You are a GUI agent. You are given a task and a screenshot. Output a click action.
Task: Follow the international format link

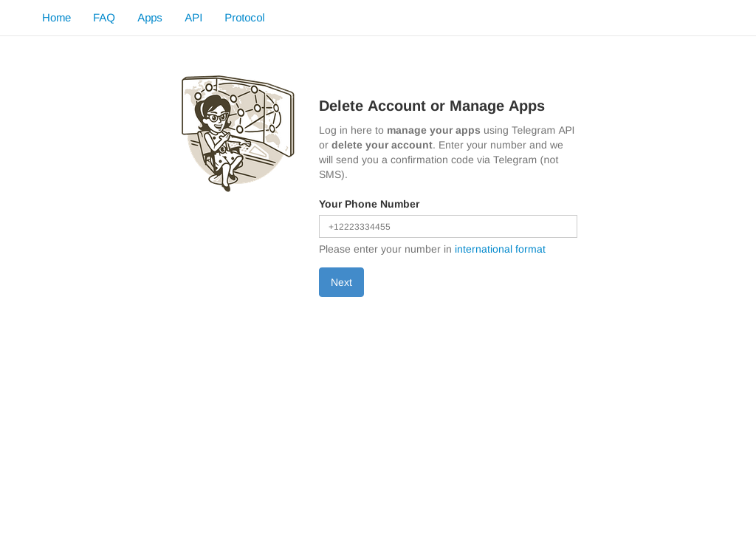pos(500,249)
